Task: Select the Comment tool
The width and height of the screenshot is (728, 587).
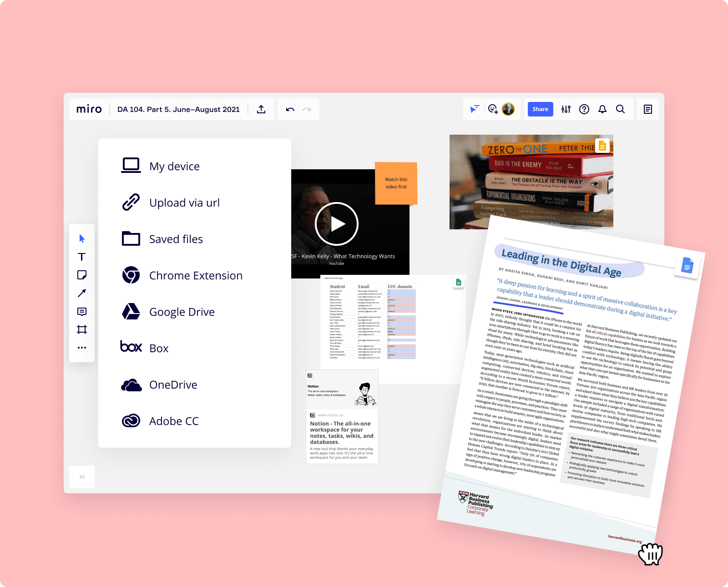Action: click(x=82, y=311)
